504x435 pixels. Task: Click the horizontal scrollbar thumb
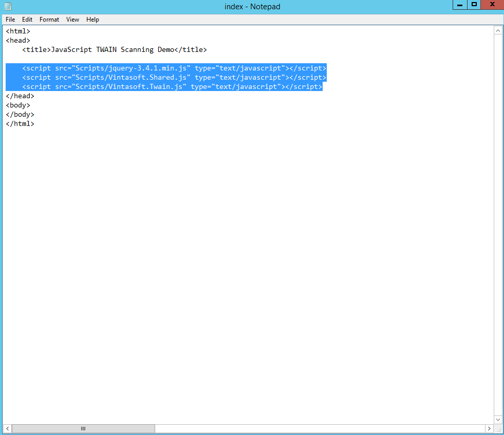83,428
